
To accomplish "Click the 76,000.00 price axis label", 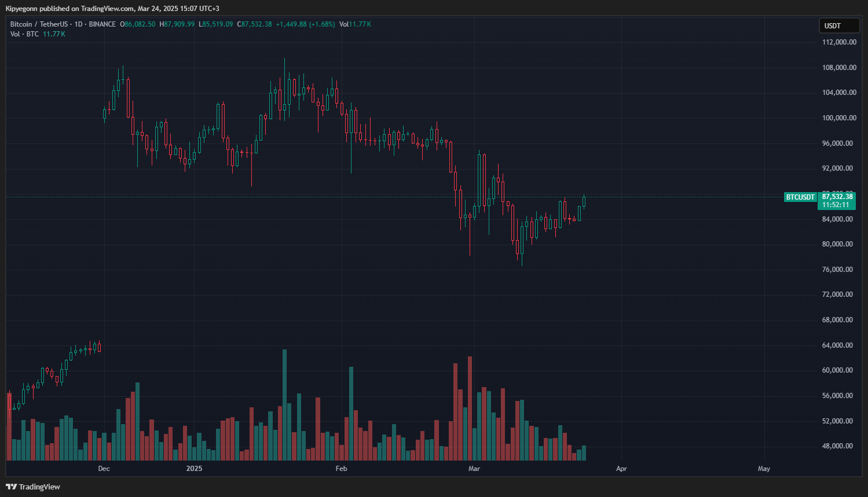I will click(837, 270).
